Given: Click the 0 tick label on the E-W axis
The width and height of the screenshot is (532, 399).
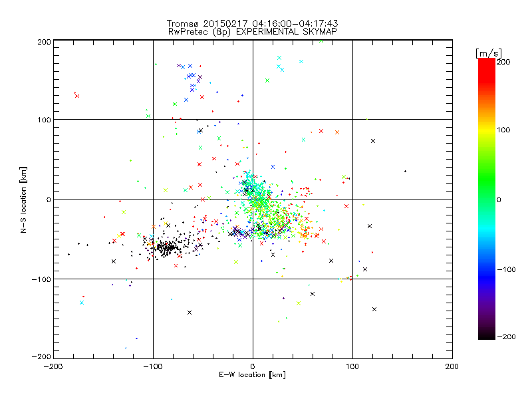Looking at the screenshot, I should point(253,366).
